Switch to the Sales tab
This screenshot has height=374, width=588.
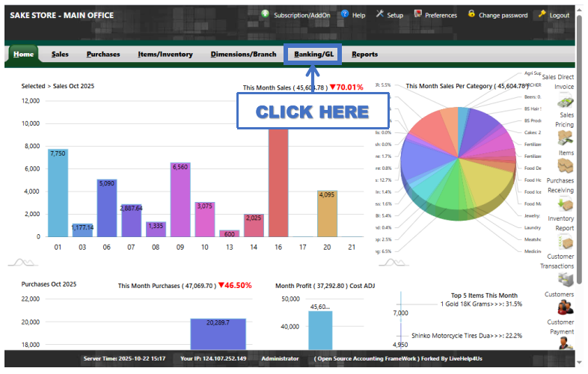60,54
